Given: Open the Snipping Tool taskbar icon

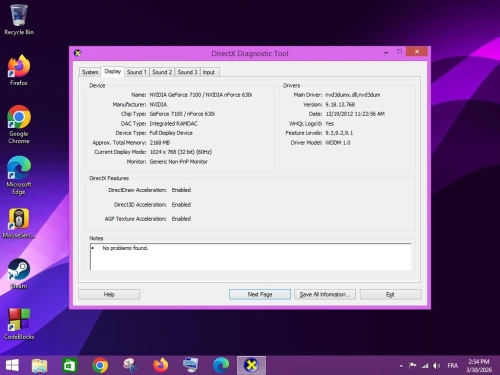Looking at the screenshot, I should [130, 365].
